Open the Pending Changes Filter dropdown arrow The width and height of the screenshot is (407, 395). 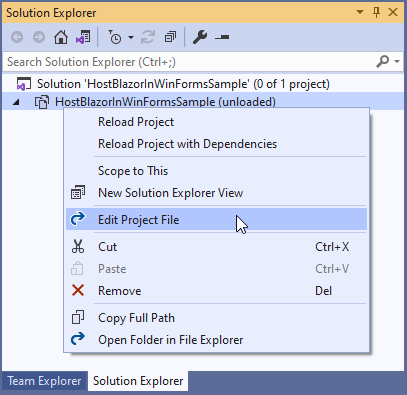pyautogui.click(x=131, y=37)
